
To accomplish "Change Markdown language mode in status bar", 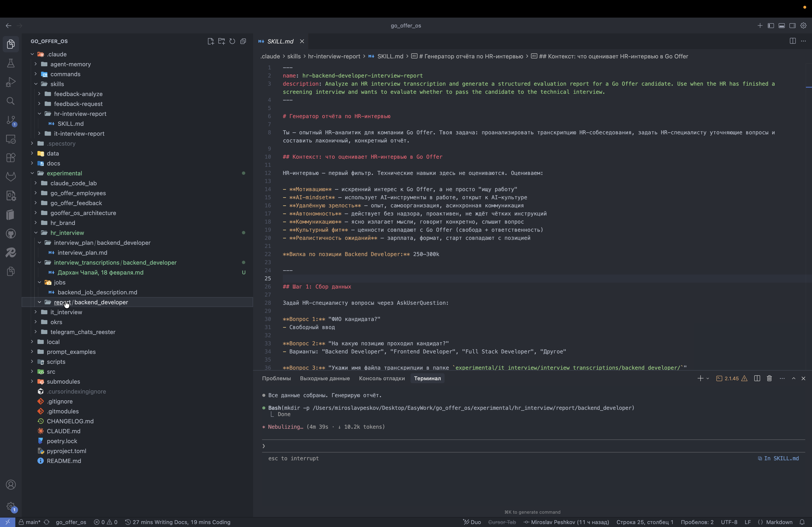I will 779,522.
